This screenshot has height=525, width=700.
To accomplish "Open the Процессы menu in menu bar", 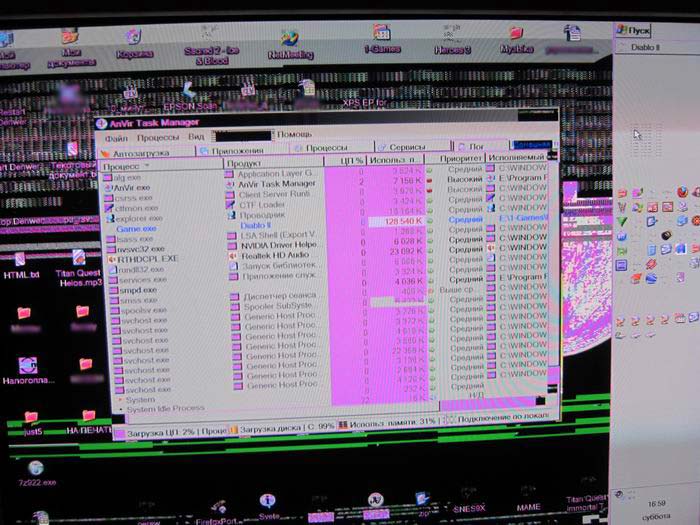I will (x=158, y=136).
